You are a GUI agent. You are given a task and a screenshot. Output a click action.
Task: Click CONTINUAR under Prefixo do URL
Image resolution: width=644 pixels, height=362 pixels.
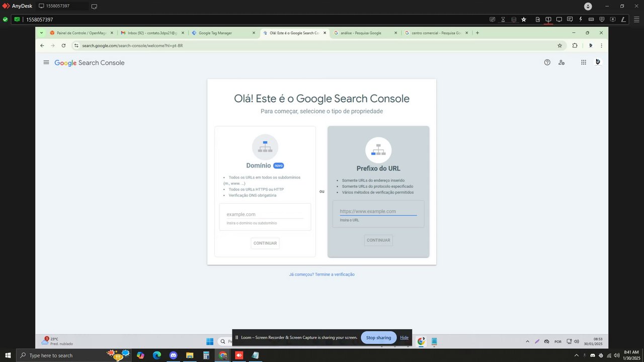pos(378,240)
